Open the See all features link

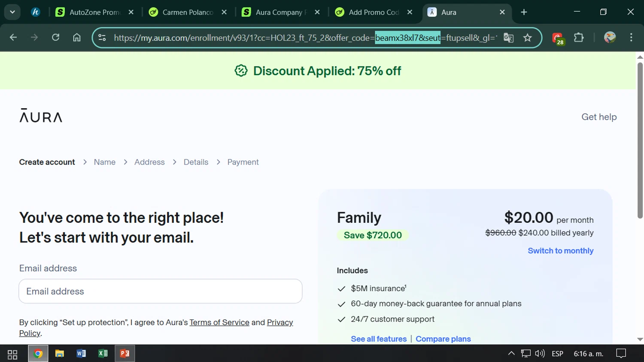coord(379,339)
